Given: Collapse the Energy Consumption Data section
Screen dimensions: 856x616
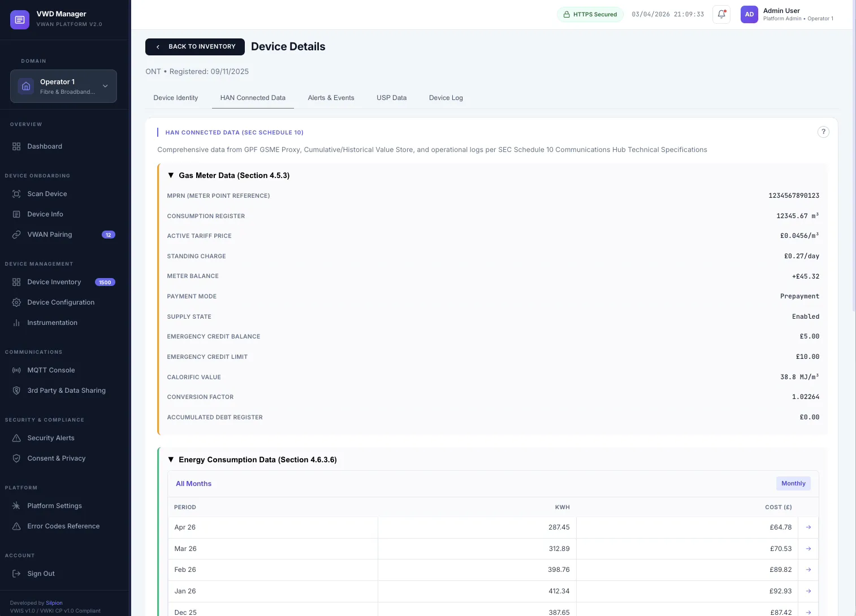Looking at the screenshot, I should (x=171, y=459).
